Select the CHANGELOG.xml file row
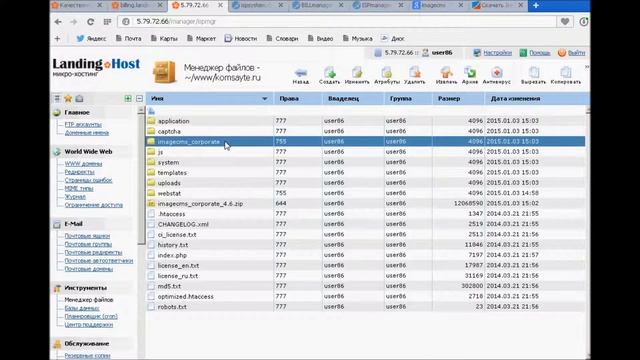Screen dimensions: 640x360 point(366,224)
